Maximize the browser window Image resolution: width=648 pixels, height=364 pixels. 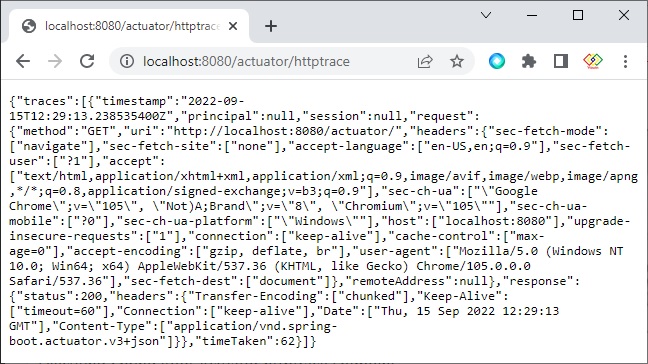pyautogui.click(x=578, y=15)
